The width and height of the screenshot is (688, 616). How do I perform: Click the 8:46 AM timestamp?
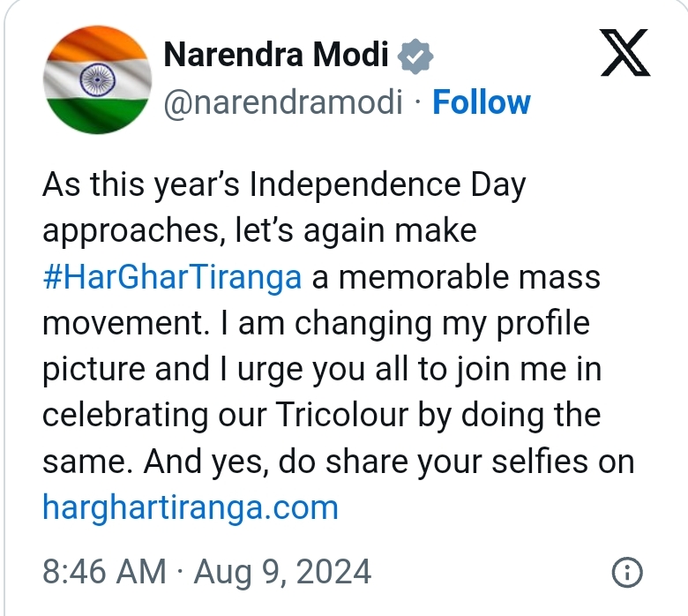click(104, 572)
